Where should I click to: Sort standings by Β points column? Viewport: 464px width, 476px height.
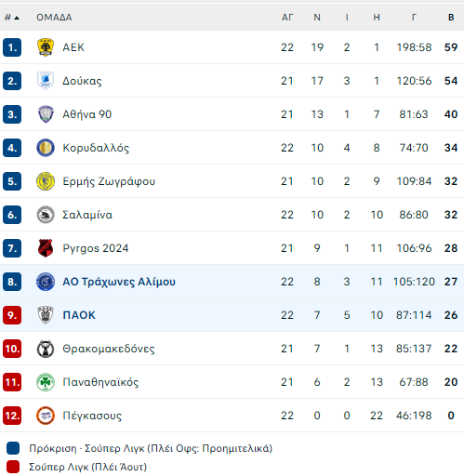pyautogui.click(x=451, y=18)
